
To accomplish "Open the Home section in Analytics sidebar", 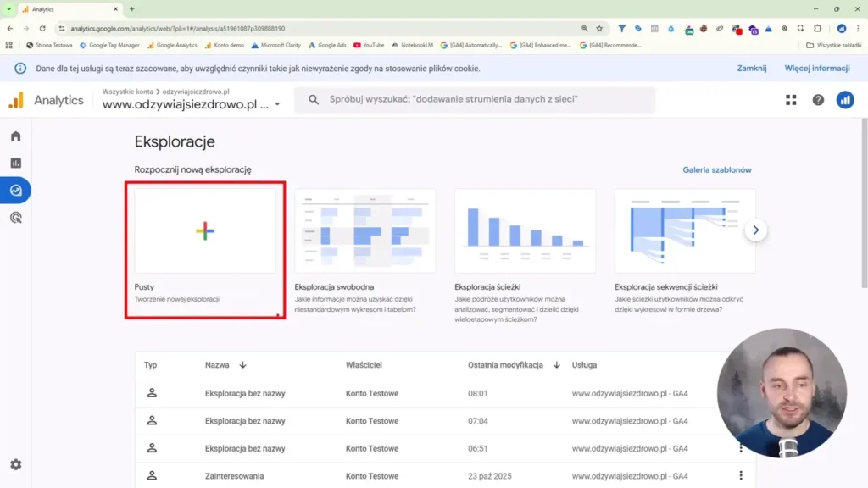I will coord(15,136).
